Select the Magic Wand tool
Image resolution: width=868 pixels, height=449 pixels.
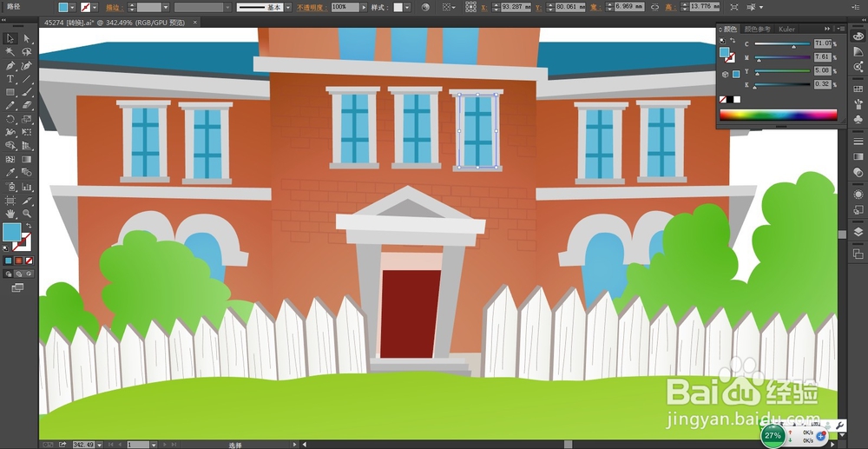[10, 51]
